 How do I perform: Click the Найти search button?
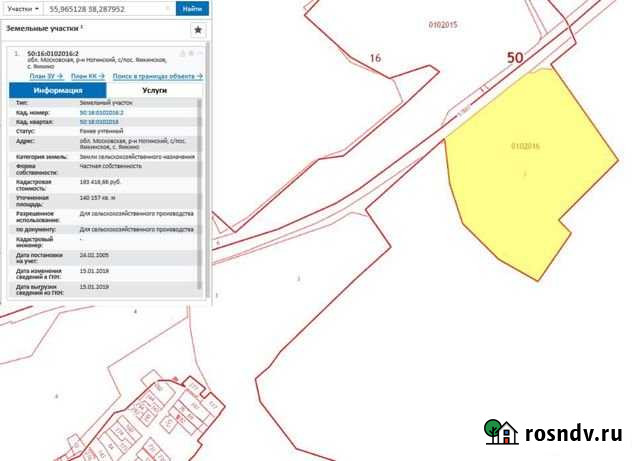tap(190, 8)
